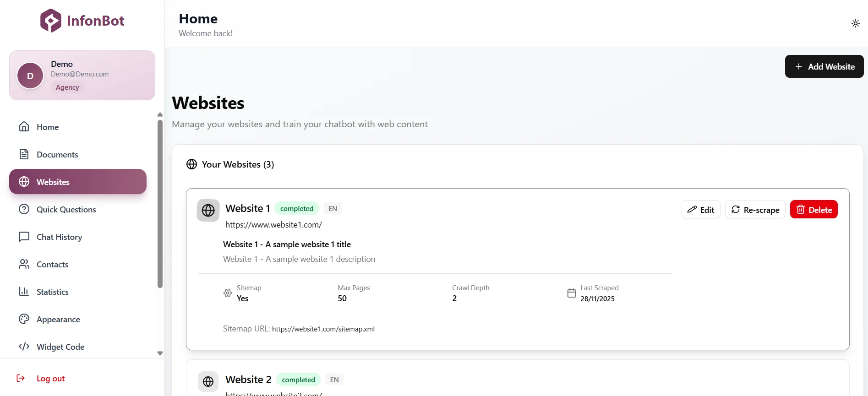Click the trash icon in Delete button
The height and width of the screenshot is (396, 868).
[801, 209]
